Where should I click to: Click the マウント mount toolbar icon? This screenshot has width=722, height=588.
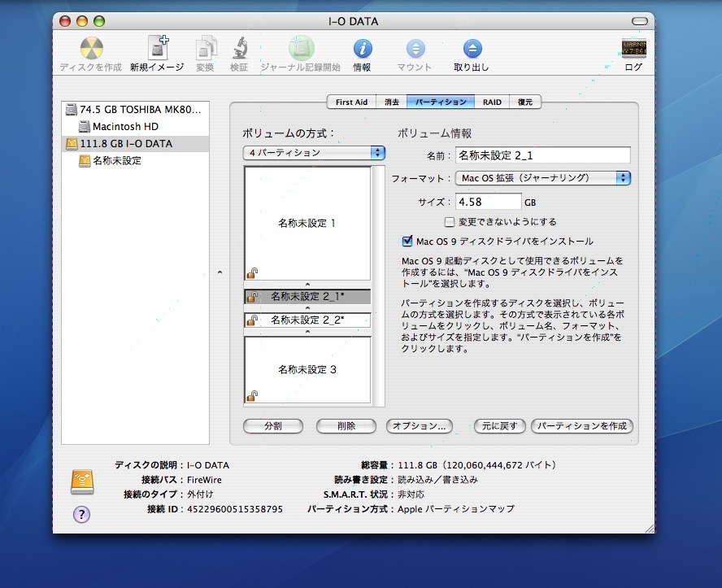(x=415, y=48)
